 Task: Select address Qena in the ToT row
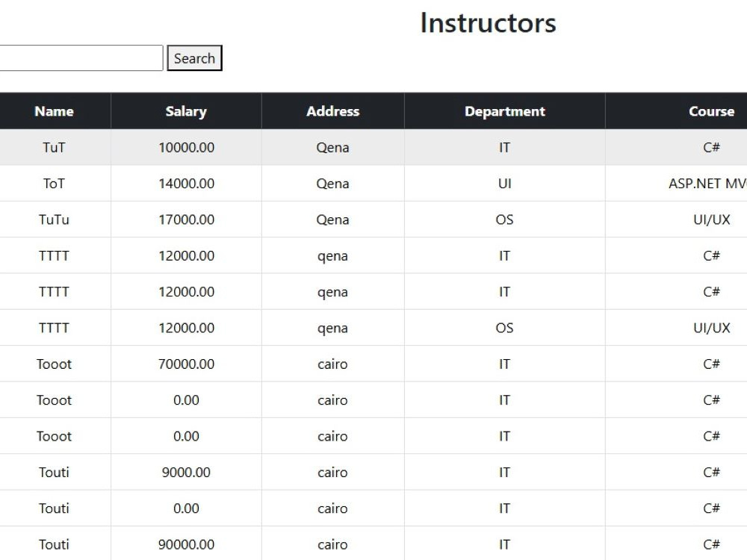(333, 184)
